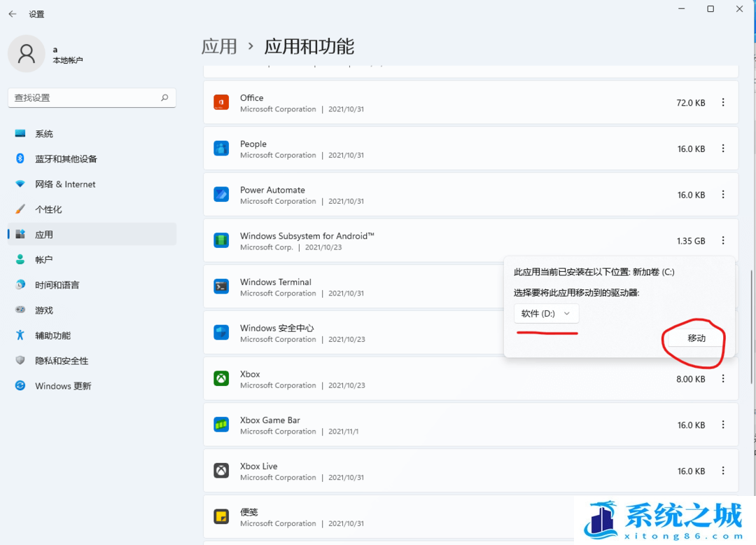Screen dimensions: 756x545
Task: Open 游戏 settings category
Action: 92,310
